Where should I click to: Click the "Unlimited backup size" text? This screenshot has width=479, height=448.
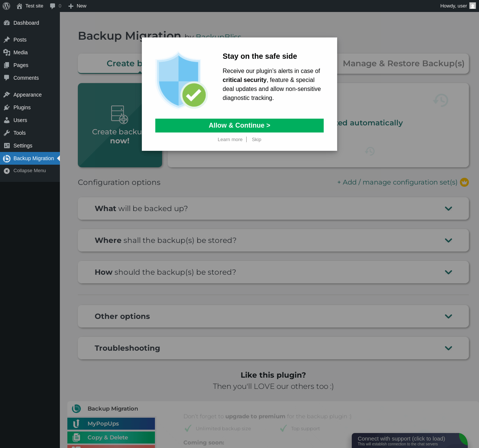(223, 429)
